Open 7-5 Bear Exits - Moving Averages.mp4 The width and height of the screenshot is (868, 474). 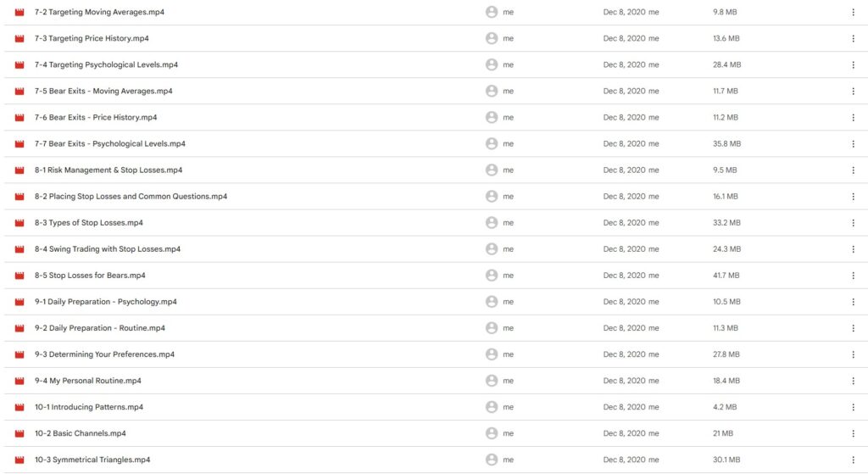103,91
